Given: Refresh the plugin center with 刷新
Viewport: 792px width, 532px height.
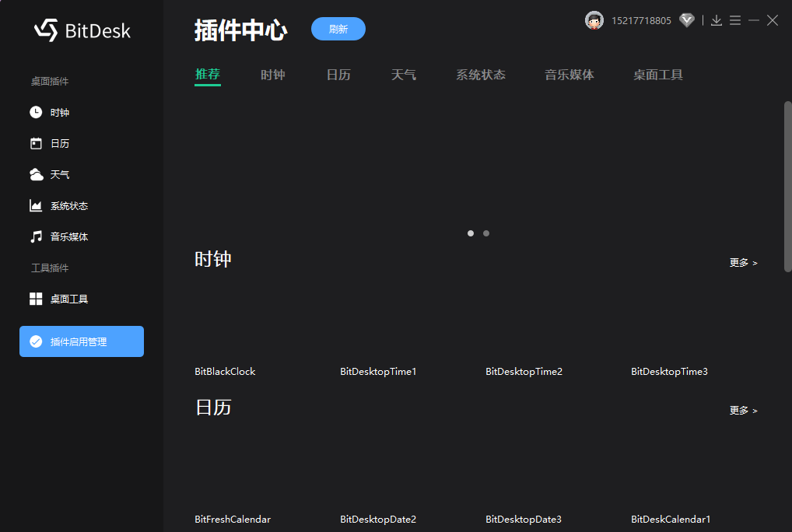Looking at the screenshot, I should [x=338, y=29].
